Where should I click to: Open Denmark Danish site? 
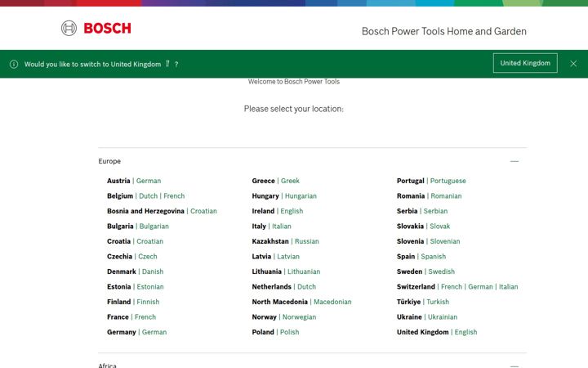(153, 272)
